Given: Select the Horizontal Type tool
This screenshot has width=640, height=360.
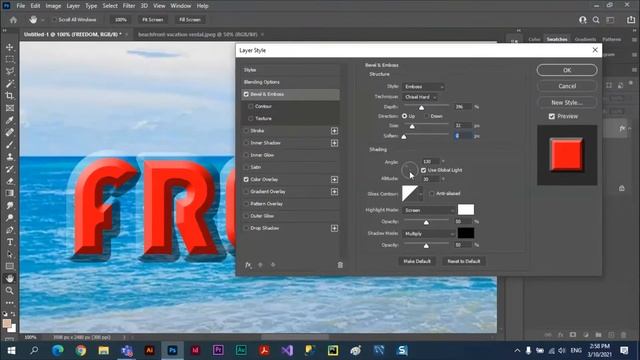Looking at the screenshot, I should pos(9,242).
